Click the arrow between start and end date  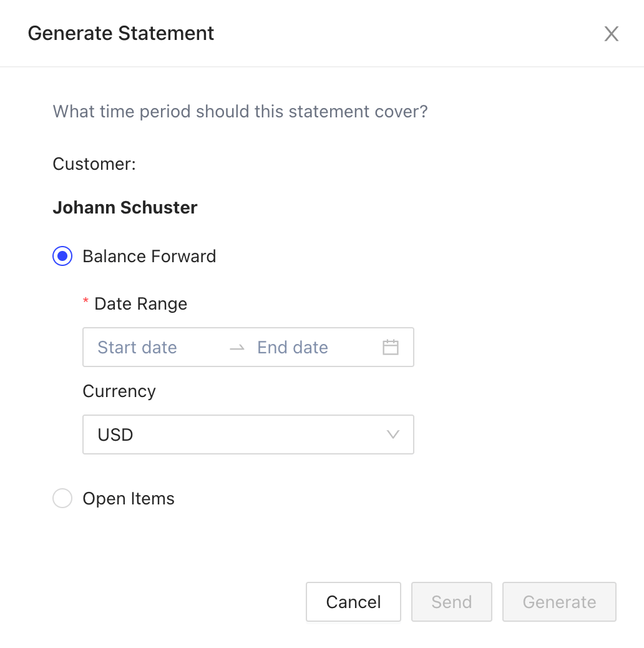tap(237, 348)
